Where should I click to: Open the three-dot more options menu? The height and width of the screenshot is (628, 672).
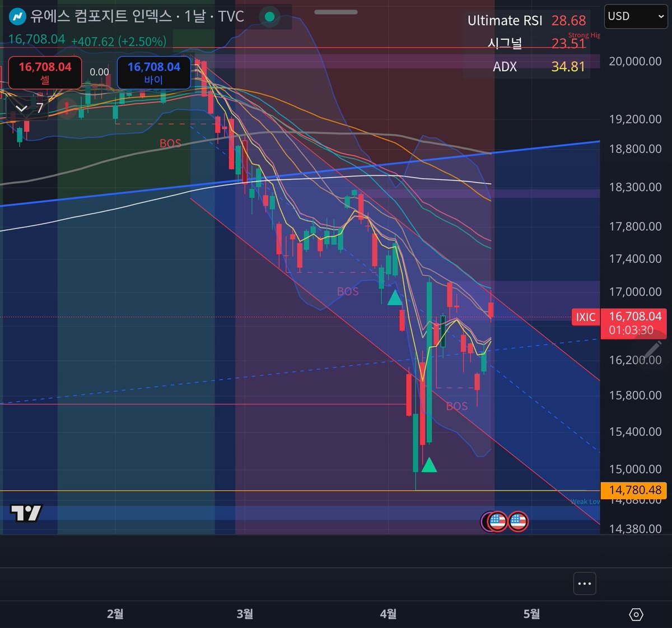pyautogui.click(x=585, y=583)
